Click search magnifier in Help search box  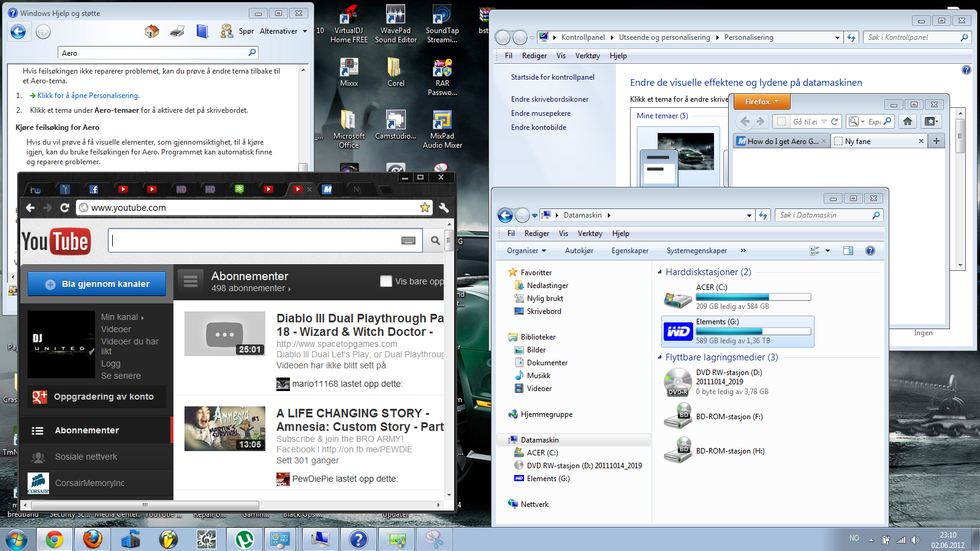tap(252, 53)
